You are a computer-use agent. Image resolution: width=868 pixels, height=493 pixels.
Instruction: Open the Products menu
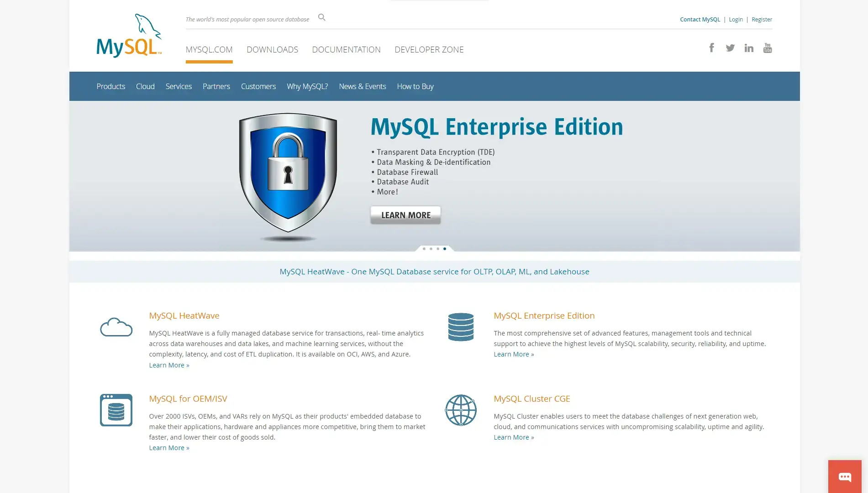click(x=111, y=86)
